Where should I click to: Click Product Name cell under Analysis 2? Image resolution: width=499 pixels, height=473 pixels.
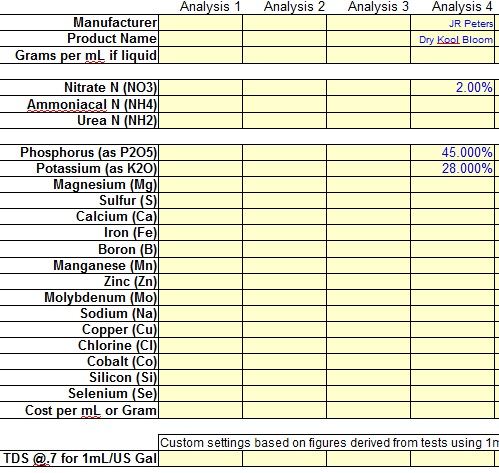[x=285, y=39]
